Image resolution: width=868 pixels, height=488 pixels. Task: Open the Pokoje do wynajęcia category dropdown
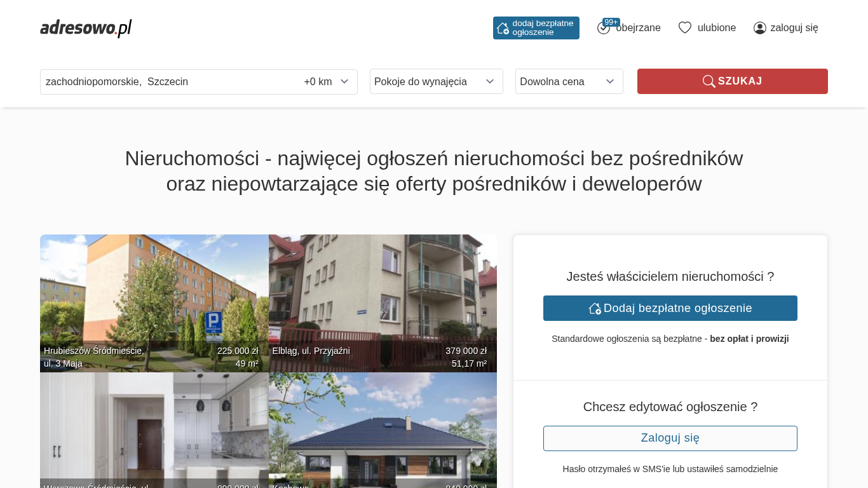pyautogui.click(x=436, y=82)
